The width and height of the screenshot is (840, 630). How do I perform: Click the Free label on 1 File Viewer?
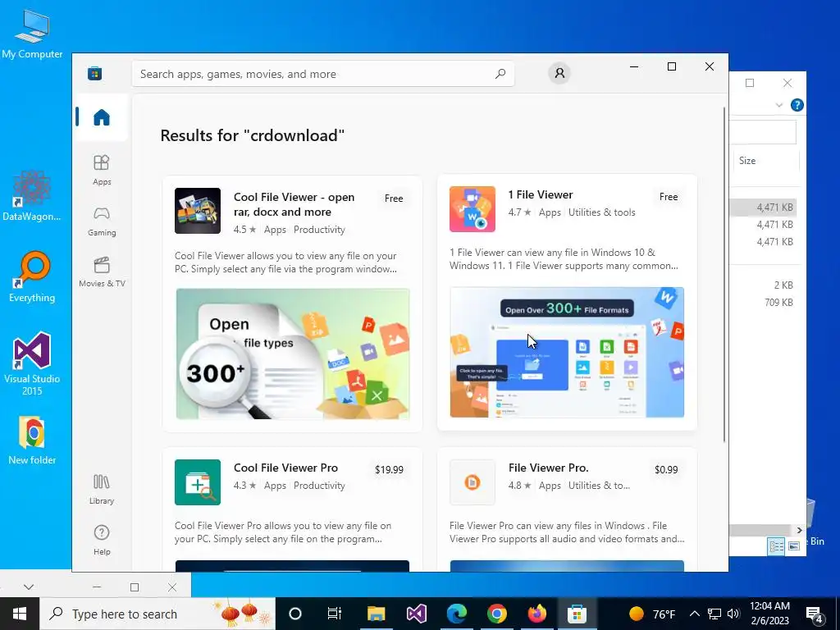[669, 197]
